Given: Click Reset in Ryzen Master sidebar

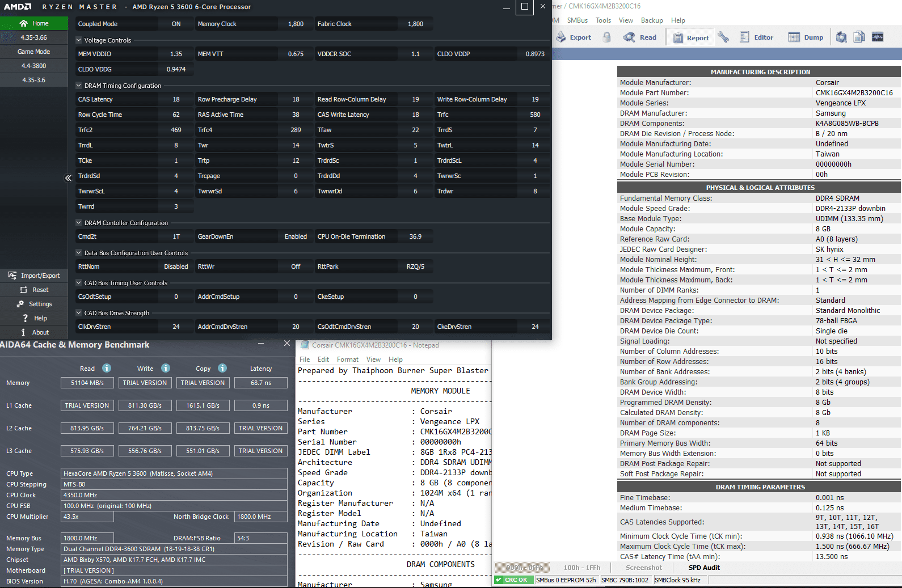Looking at the screenshot, I should (34, 290).
